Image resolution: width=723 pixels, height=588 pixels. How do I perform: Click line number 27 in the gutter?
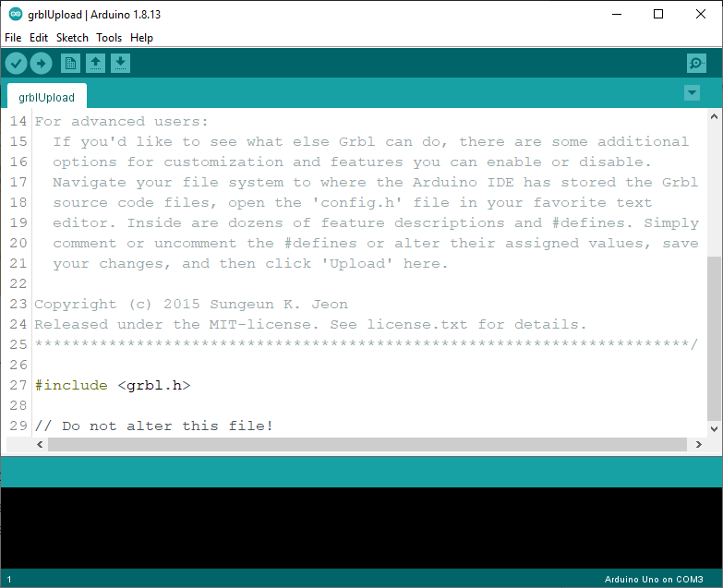point(18,385)
